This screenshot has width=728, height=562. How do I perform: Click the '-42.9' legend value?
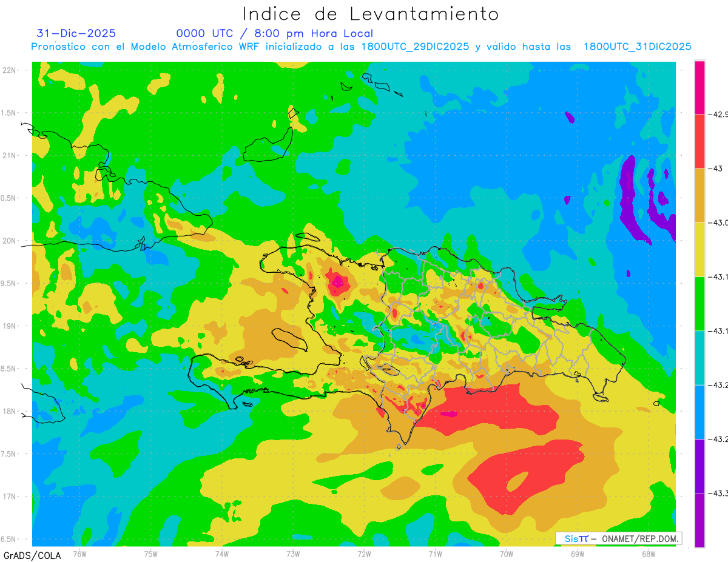(718, 114)
